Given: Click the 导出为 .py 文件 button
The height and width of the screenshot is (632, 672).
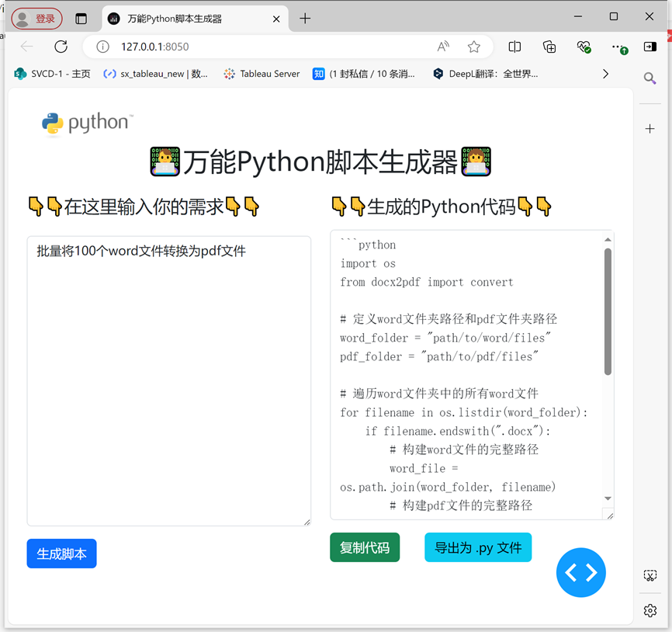Looking at the screenshot, I should pos(478,547).
